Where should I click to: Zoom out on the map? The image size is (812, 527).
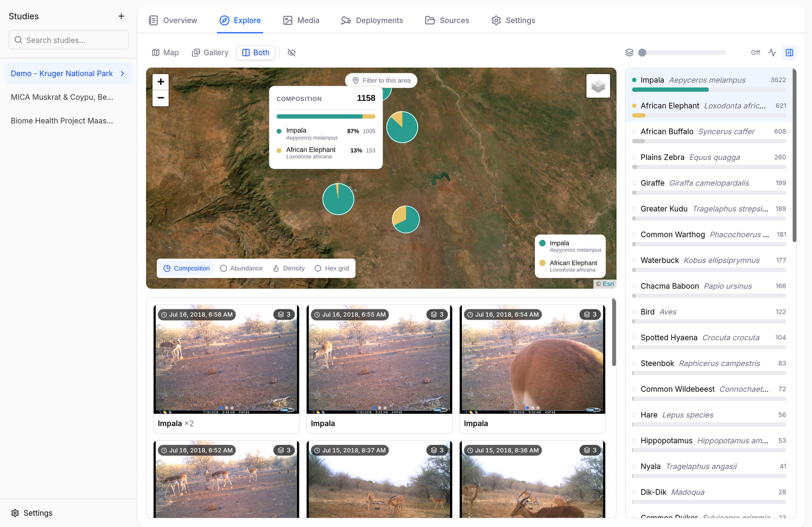coord(161,98)
